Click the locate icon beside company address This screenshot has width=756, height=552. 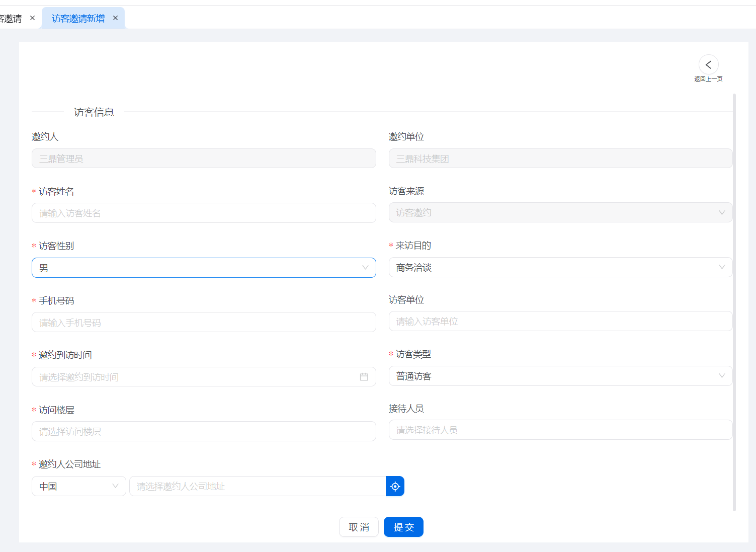coord(395,486)
